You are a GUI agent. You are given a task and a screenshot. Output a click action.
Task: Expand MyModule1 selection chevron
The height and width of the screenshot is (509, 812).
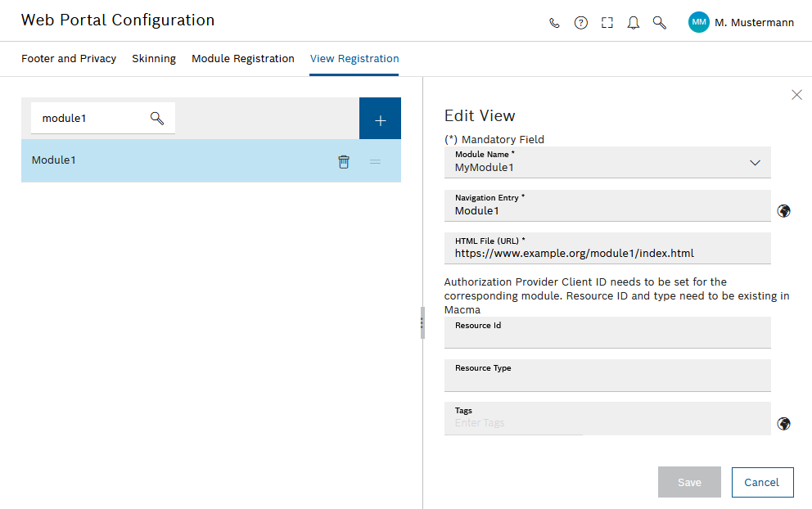click(755, 162)
